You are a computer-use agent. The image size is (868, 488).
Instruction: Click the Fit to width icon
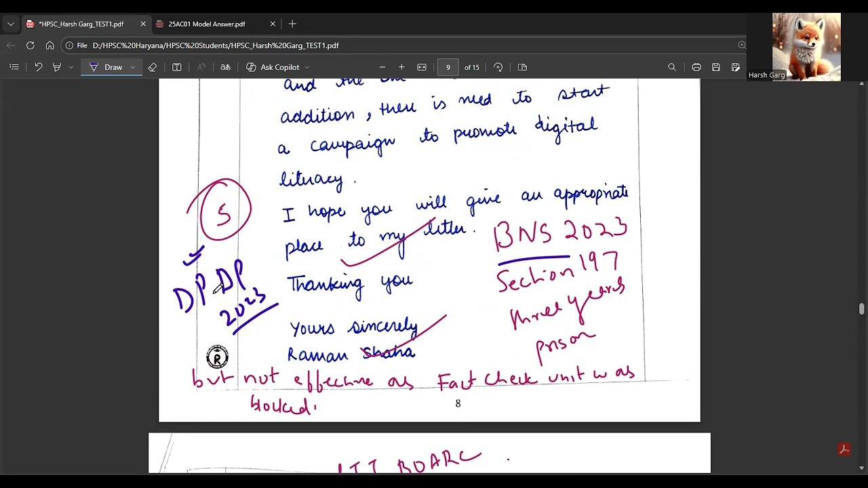(422, 67)
